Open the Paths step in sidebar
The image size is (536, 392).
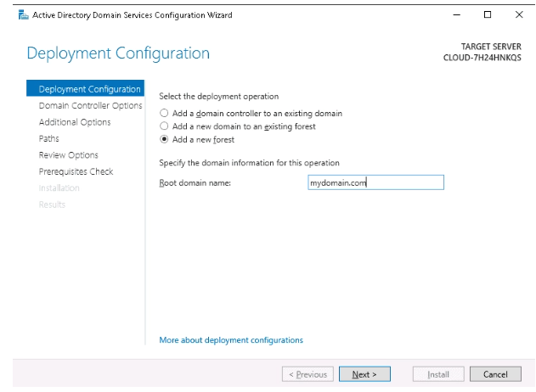[49, 138]
